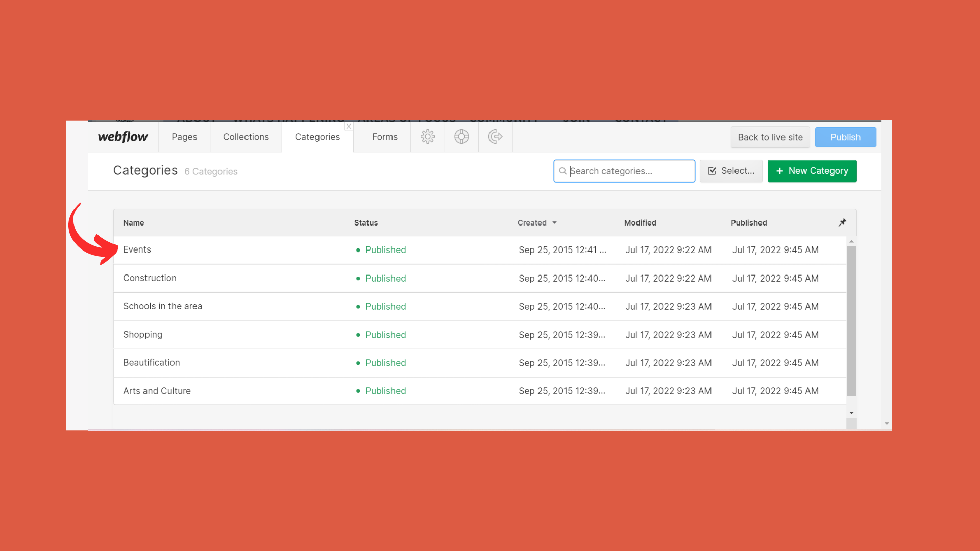The width and height of the screenshot is (980, 551).
Task: Sort by Created column arrow
Action: point(554,223)
